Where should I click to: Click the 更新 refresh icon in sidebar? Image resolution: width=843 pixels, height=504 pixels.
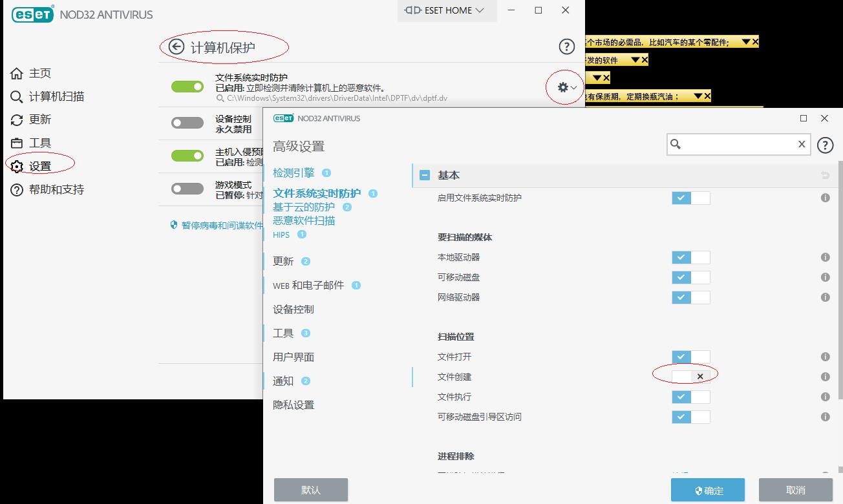(17, 120)
